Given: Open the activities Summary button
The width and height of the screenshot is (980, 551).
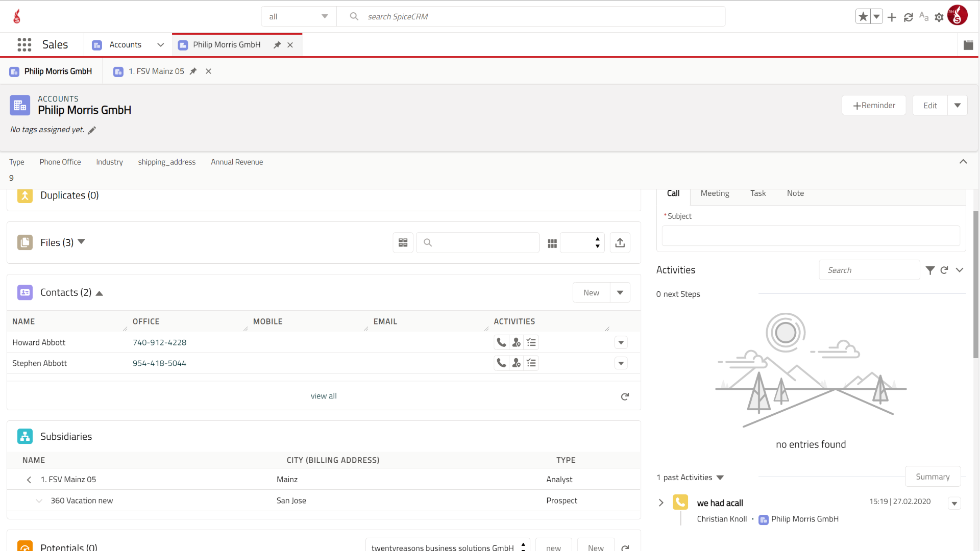Looking at the screenshot, I should point(933,477).
